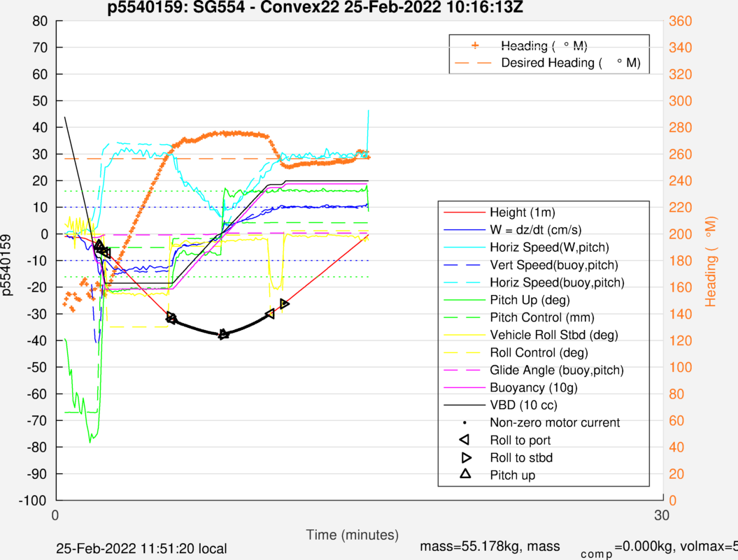This screenshot has height=560, width=738.
Task: Click the 'Roll to port' legend label
Action: 520,440
